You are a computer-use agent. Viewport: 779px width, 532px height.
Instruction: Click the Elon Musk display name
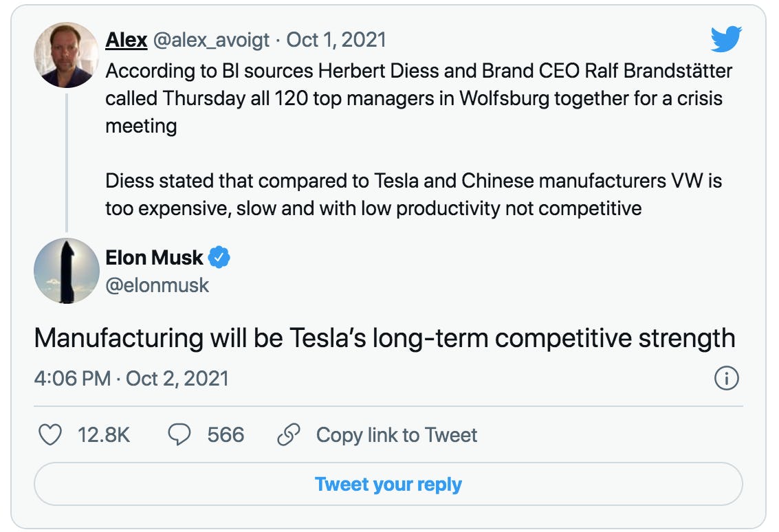click(x=154, y=258)
